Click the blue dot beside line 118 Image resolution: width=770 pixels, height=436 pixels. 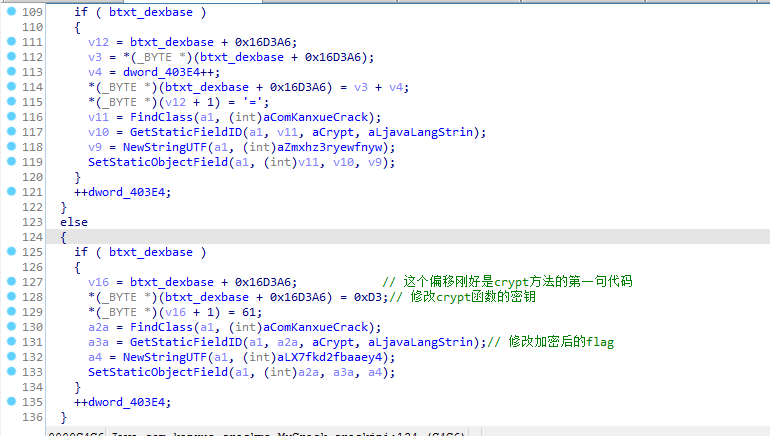tap(11, 146)
